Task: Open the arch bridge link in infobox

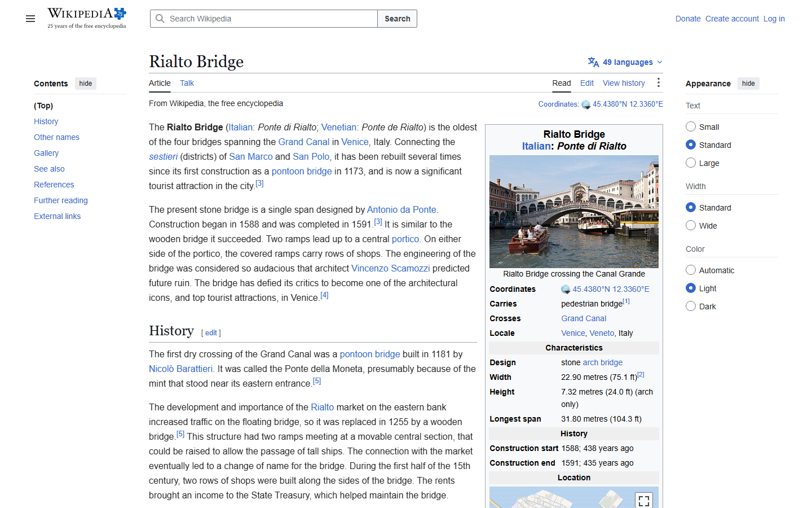Action: click(x=603, y=362)
